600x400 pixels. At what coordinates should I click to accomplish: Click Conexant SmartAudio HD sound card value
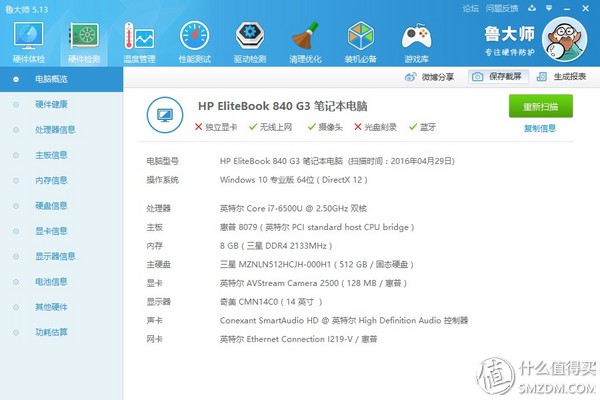point(344,321)
